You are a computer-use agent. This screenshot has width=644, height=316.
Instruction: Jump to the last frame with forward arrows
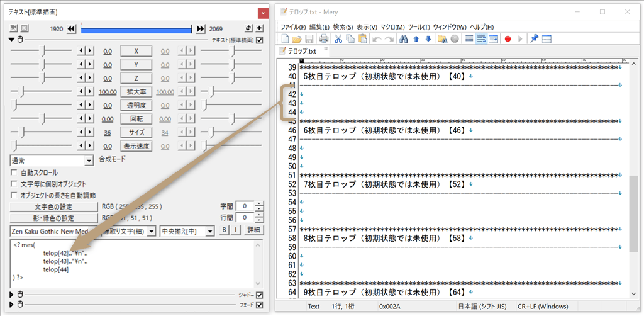pos(201,29)
